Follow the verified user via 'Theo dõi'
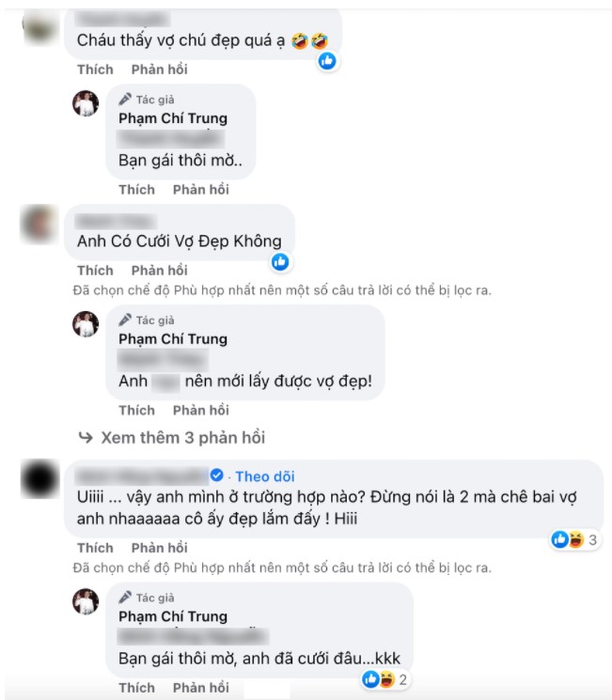Viewport: 612px width, 700px height. (265, 476)
